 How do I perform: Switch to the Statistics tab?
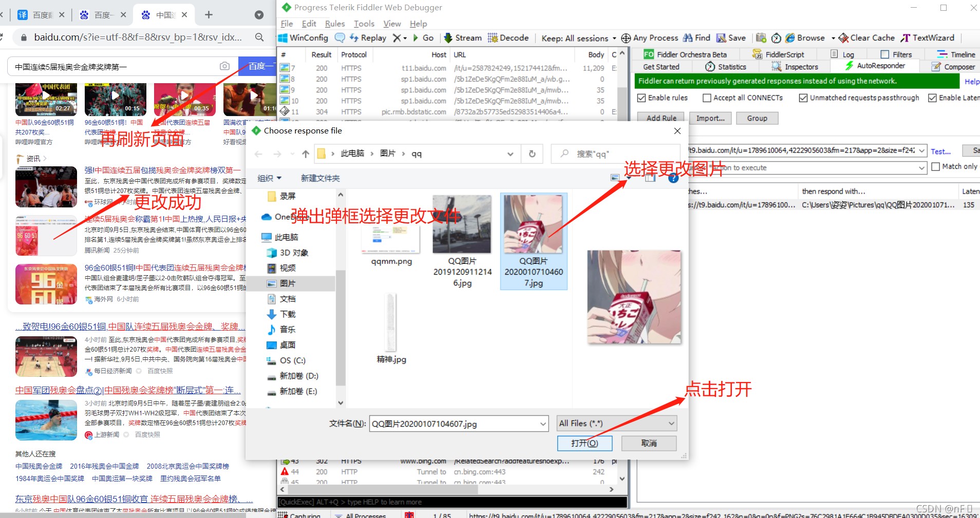(x=725, y=67)
